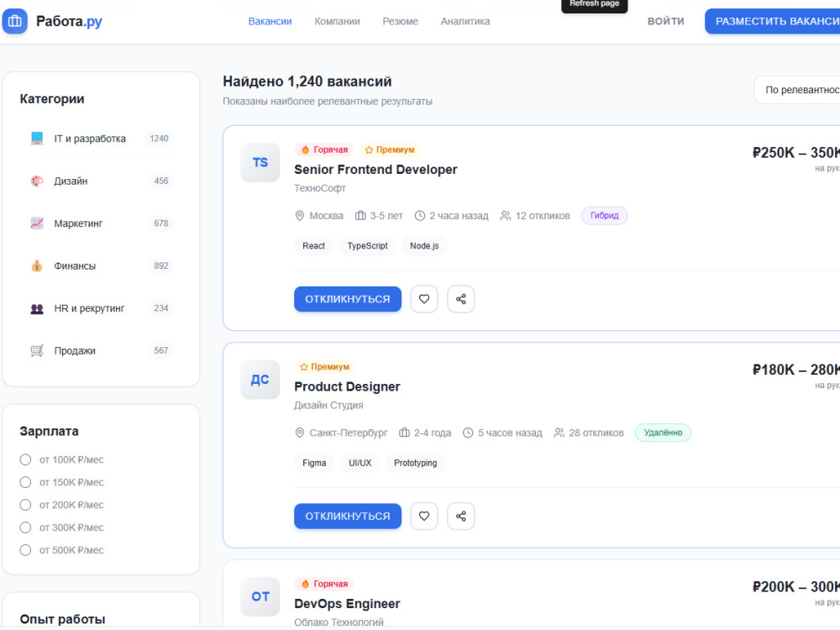
Task: Click the РАЗМЕСТИТЬ ВАКАНСИЮ button
Action: pos(773,22)
